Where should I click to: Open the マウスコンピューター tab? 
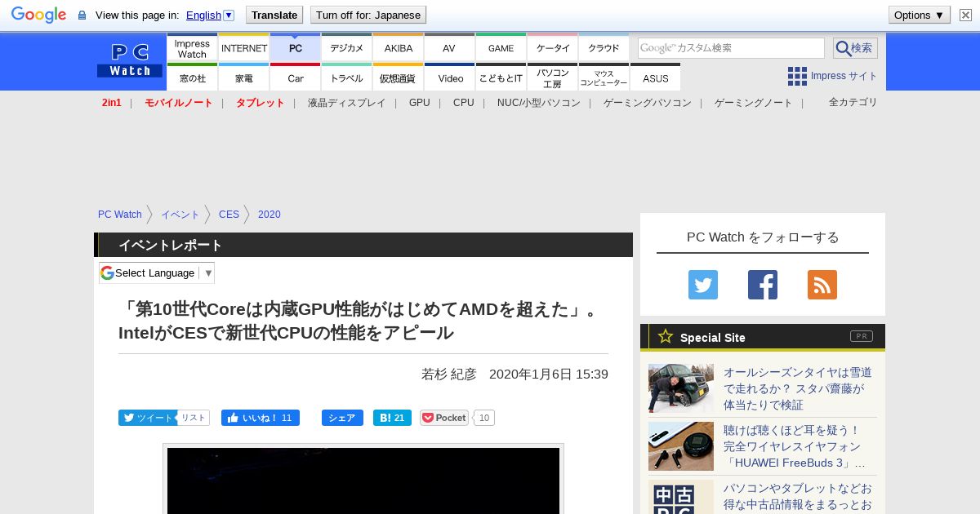coord(604,78)
